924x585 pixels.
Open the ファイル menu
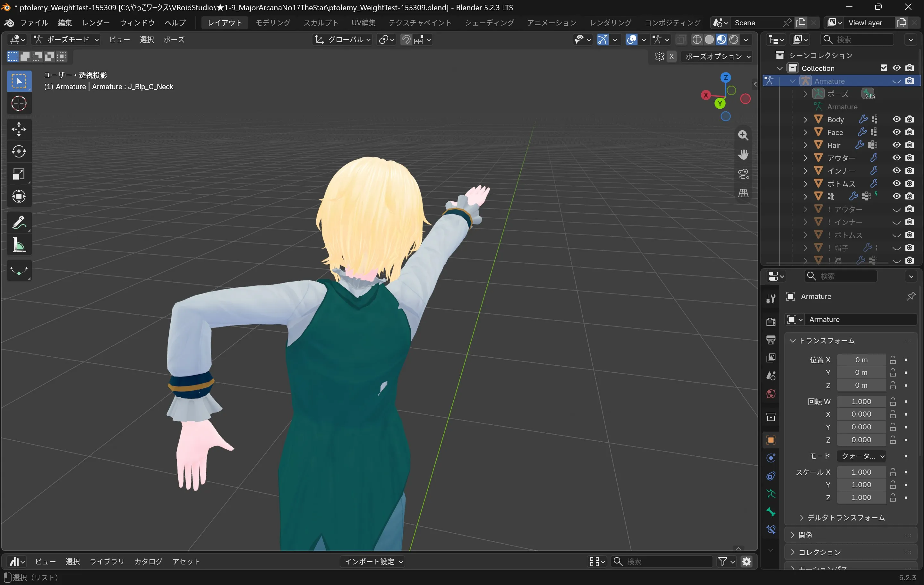34,23
